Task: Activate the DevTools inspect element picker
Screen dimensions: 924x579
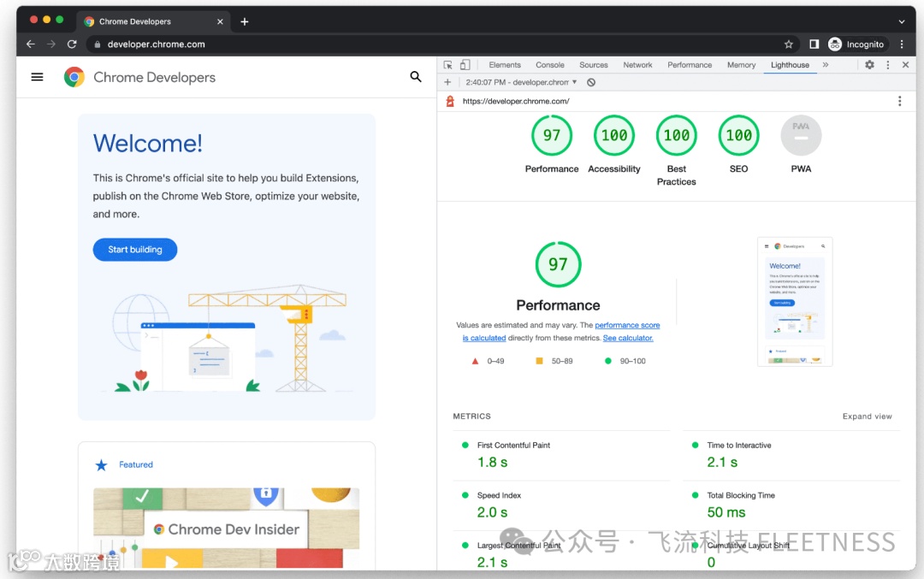Action: click(x=447, y=65)
